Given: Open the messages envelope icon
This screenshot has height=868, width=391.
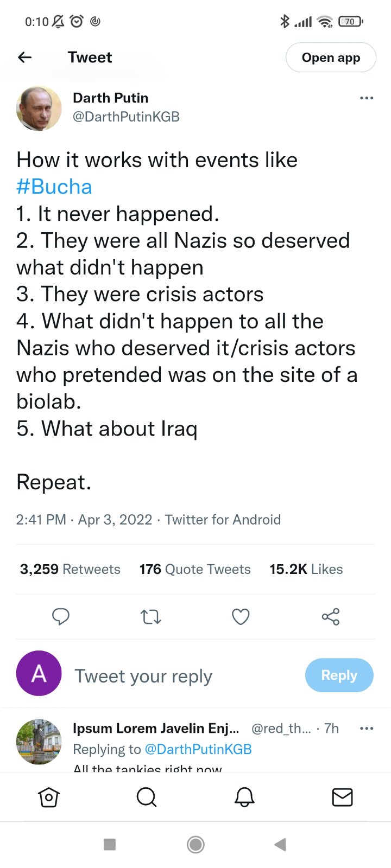Looking at the screenshot, I should 342,797.
